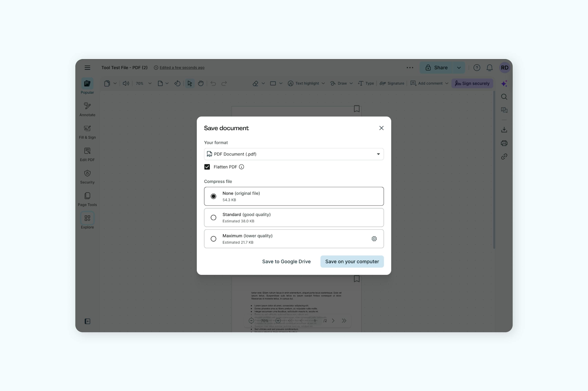588x391 pixels.
Task: Select the hand pan tool
Action: [x=201, y=83]
